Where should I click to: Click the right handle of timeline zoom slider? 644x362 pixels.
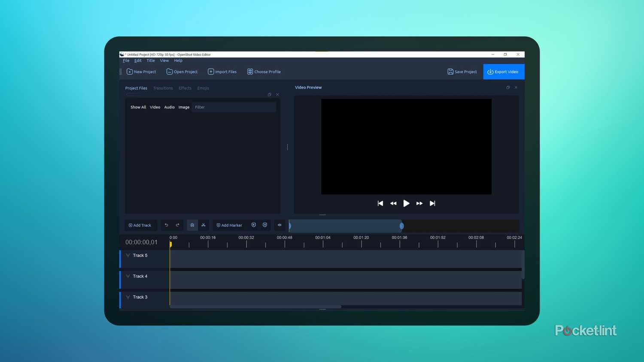tap(401, 226)
